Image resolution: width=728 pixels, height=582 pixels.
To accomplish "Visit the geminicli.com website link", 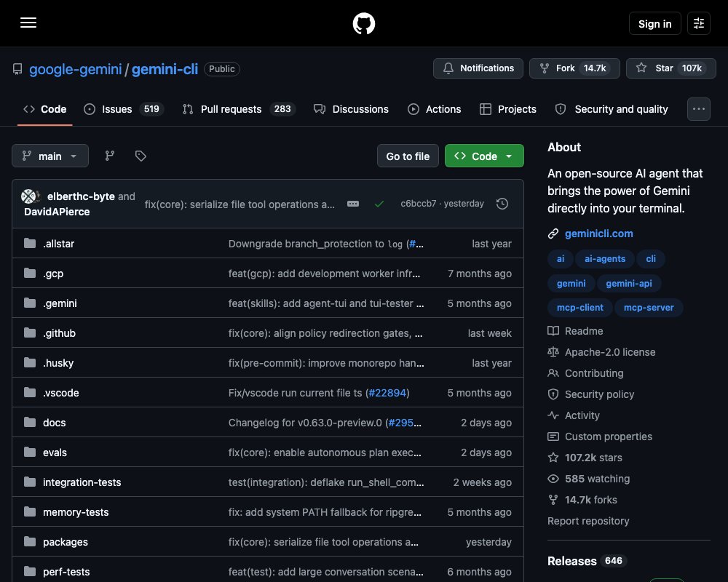I will 598,234.
